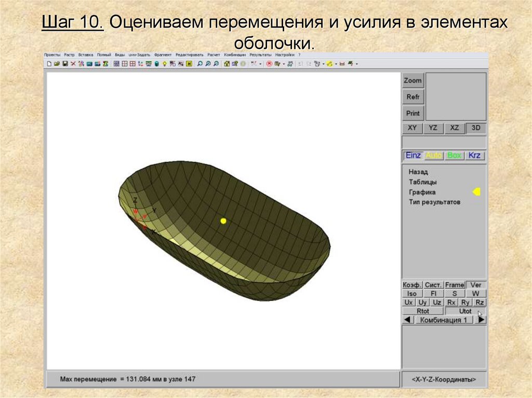Select Таблицы in the side list
This screenshot has height=398, width=532.
[x=422, y=182]
